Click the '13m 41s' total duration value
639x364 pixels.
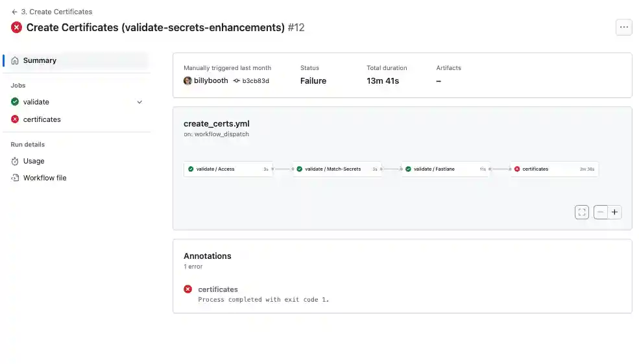(383, 80)
